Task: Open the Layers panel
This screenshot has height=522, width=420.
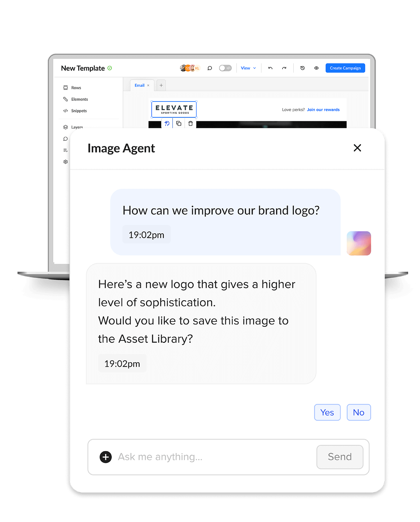Action: point(77,127)
